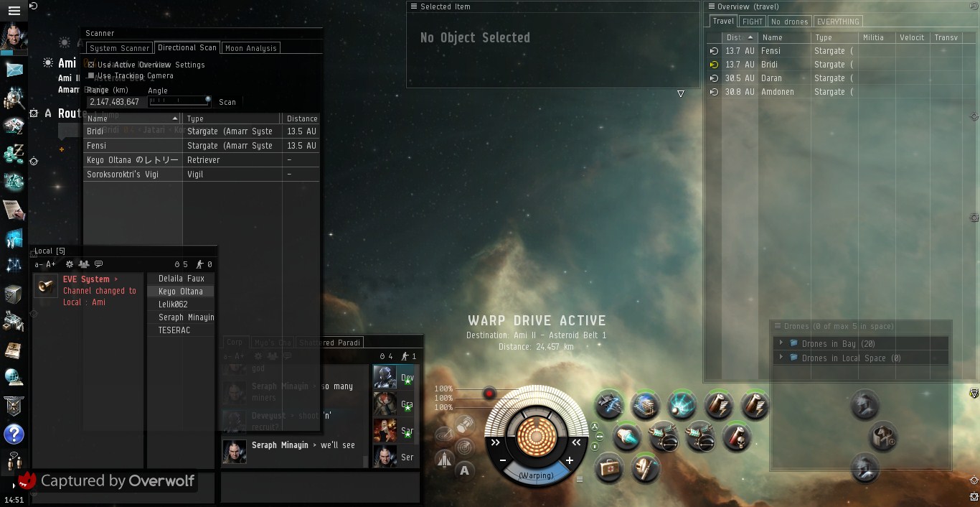Increase ship speed with plus button
The width and height of the screenshot is (980, 507).
[x=570, y=460]
